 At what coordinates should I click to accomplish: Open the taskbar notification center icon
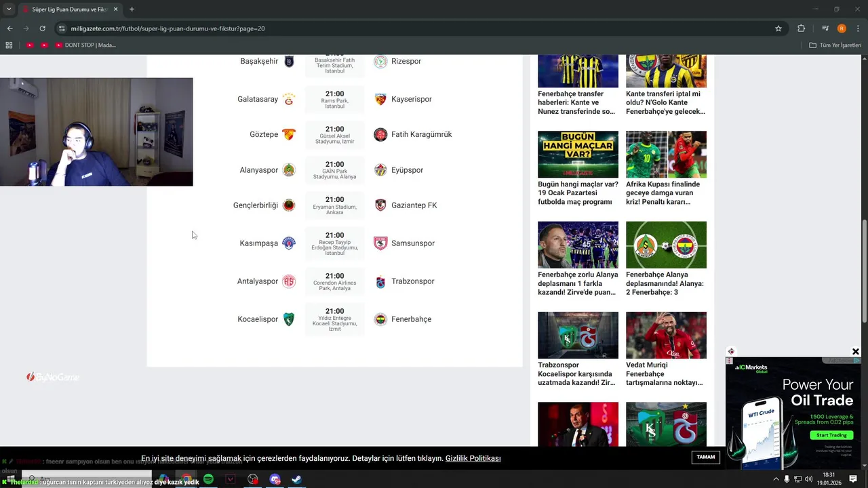(x=853, y=479)
